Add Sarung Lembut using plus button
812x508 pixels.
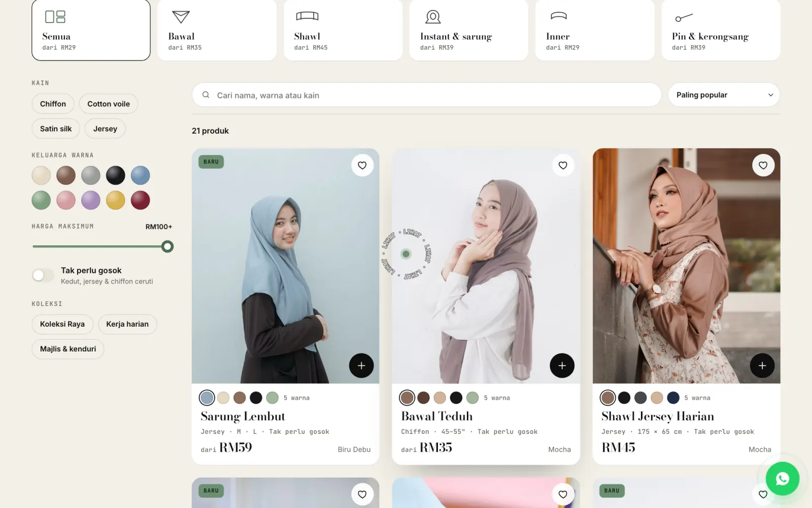361,366
